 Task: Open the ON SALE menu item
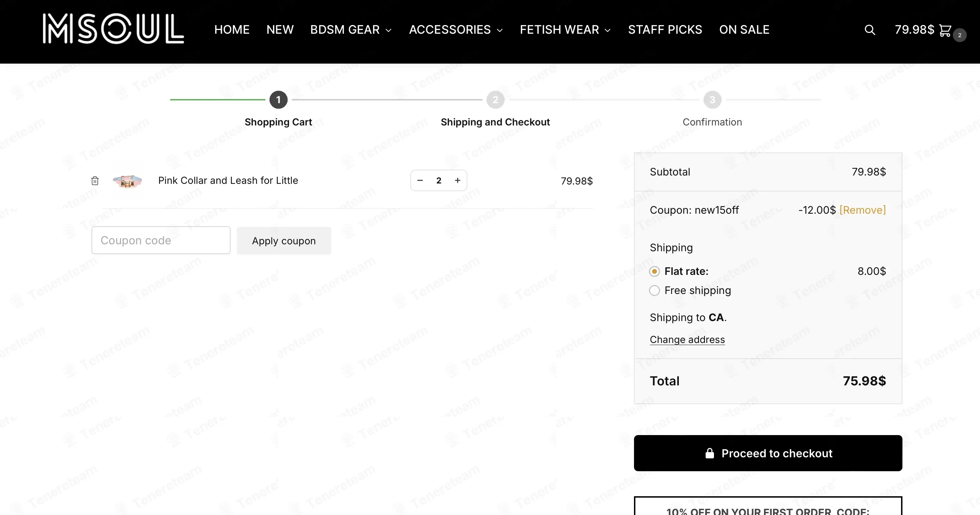tap(744, 30)
